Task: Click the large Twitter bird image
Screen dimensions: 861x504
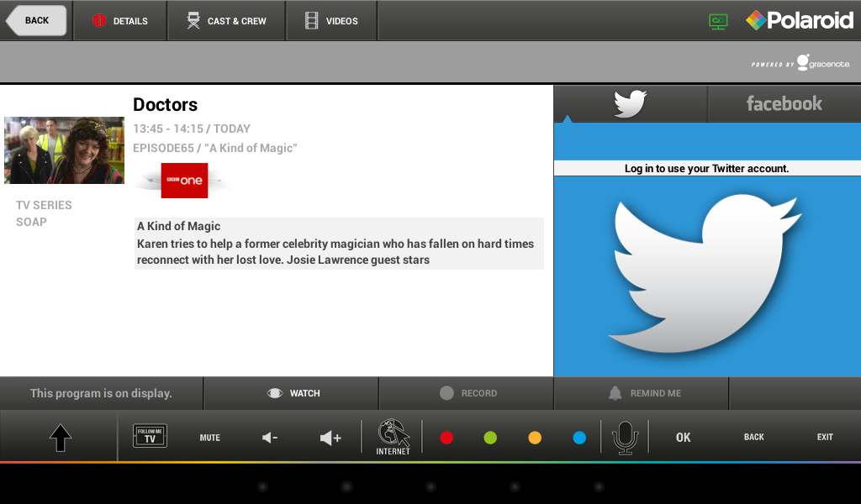Action: click(705, 274)
